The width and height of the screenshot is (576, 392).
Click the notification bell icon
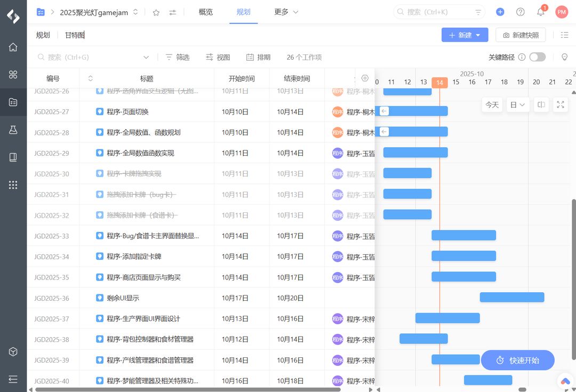click(541, 12)
